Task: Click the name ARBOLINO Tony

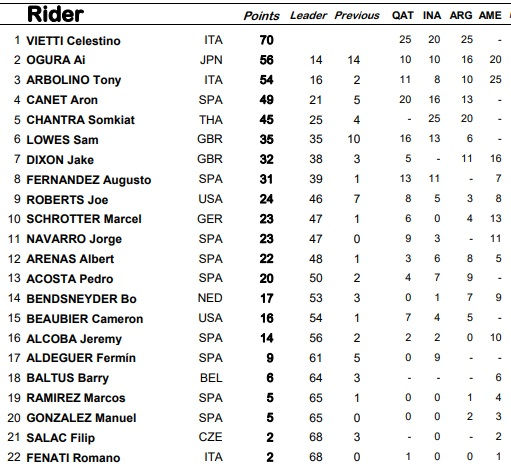Action: coord(74,80)
